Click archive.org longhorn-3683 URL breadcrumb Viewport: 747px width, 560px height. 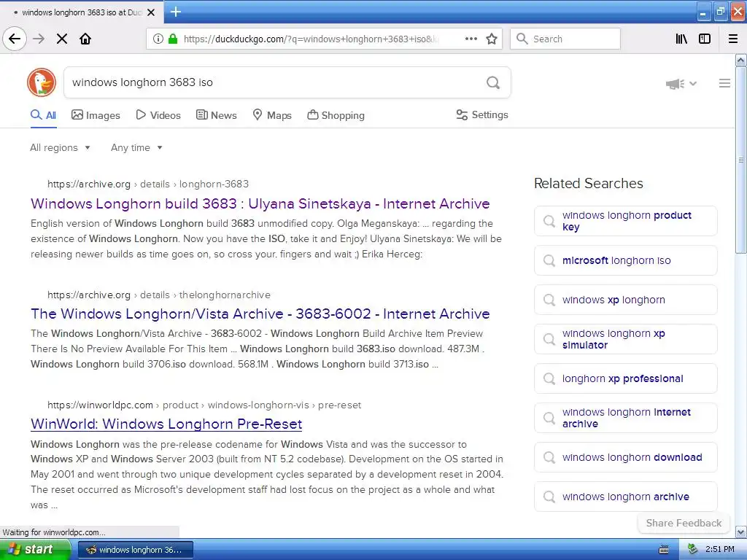(x=147, y=184)
